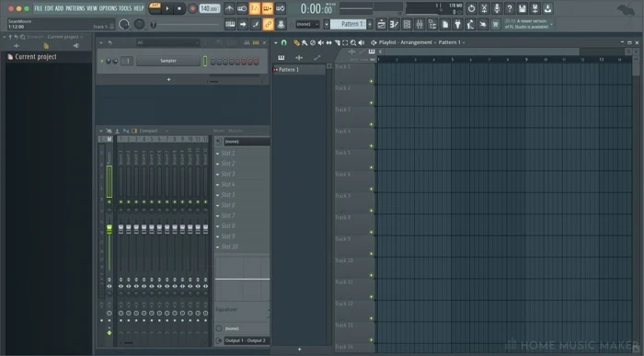Open the TOOLS menu
The image size is (644, 356).
(125, 8)
